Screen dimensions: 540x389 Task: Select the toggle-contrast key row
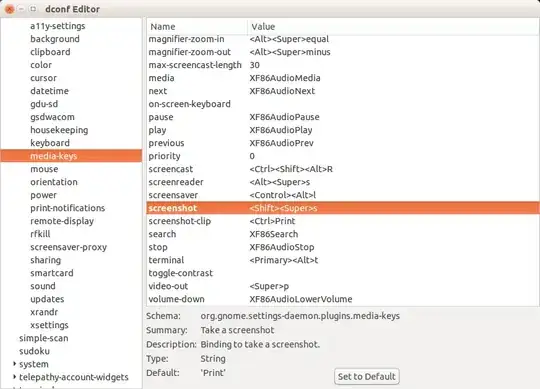pyautogui.click(x=343, y=273)
